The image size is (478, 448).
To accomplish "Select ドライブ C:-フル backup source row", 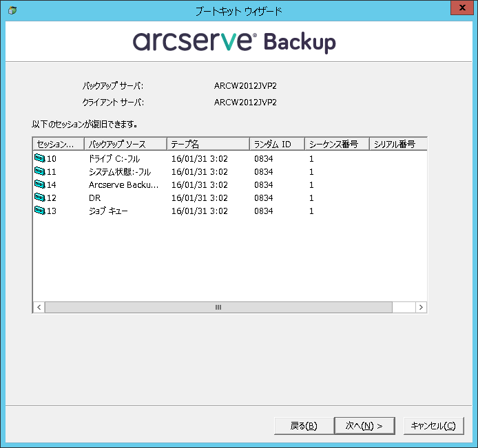I will (x=114, y=159).
